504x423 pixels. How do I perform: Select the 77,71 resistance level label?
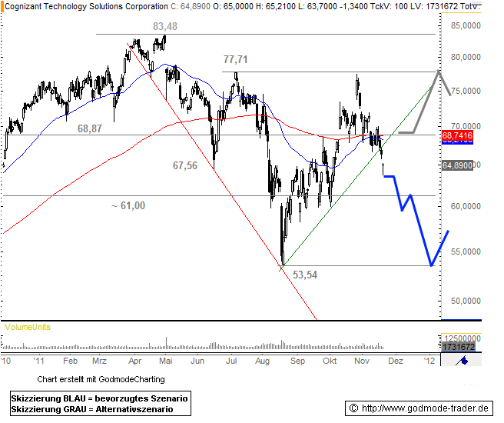coord(235,58)
